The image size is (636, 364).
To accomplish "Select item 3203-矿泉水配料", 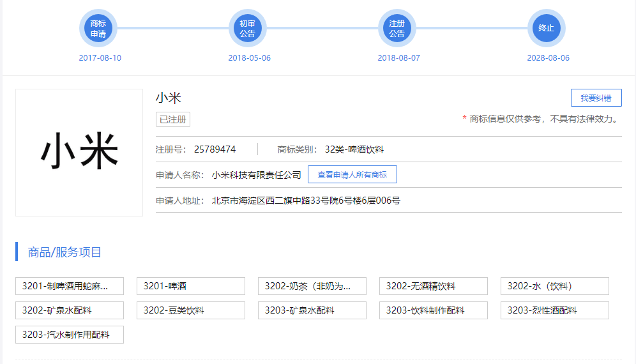I will click(x=312, y=310).
